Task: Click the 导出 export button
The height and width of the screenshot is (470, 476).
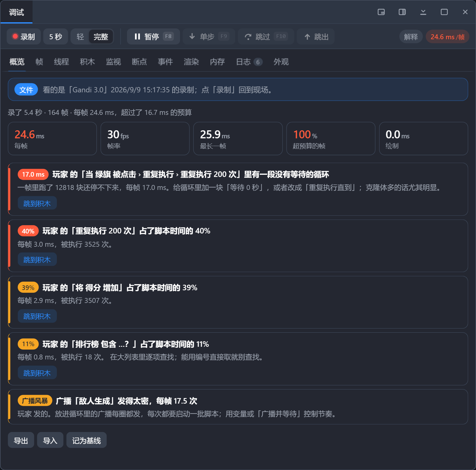Action: click(x=21, y=440)
